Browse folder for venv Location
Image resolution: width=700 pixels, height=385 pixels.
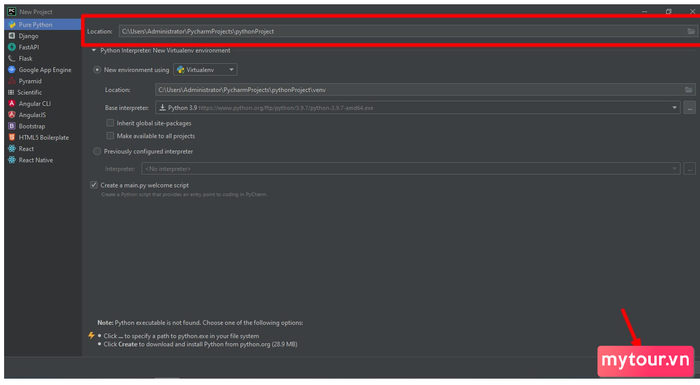coord(688,90)
